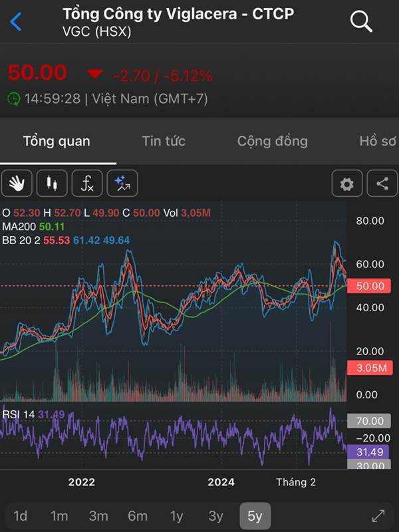Tap the 3.05M volume axis label
Screen dimensions: 399x532
tap(370, 368)
